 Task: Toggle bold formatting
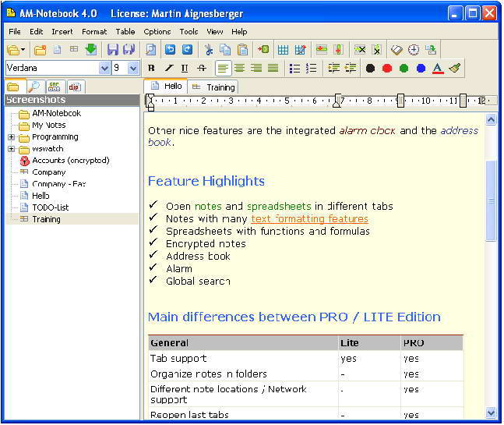coord(151,68)
